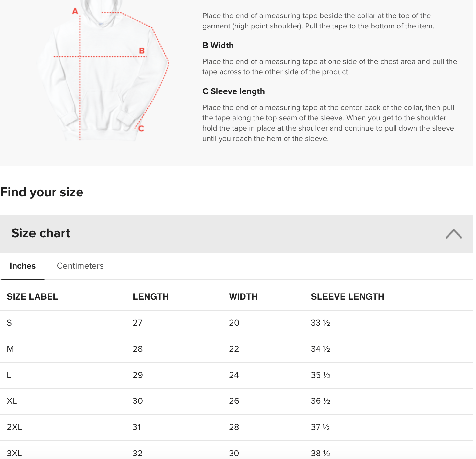
Task: Select the M size row label
Action: click(10, 349)
